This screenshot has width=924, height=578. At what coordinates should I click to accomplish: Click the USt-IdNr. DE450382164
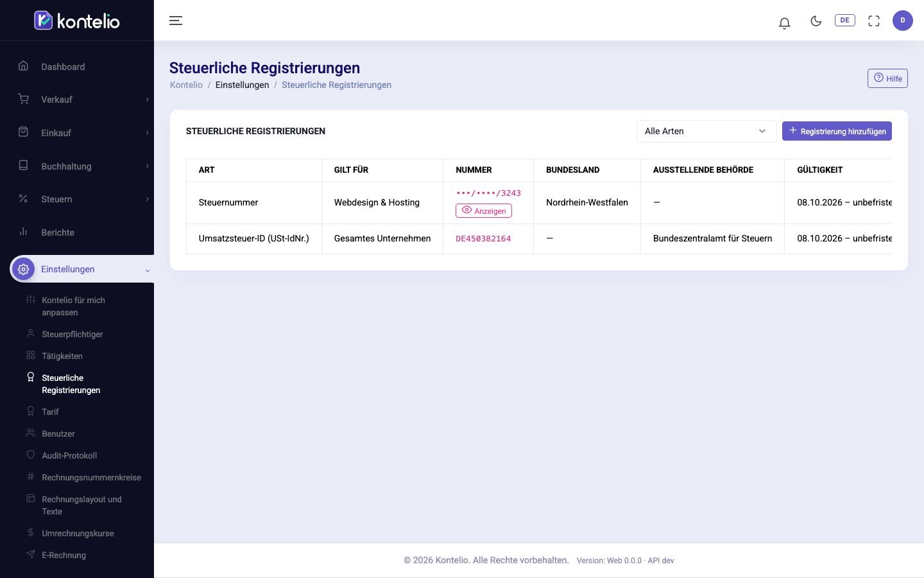(483, 239)
